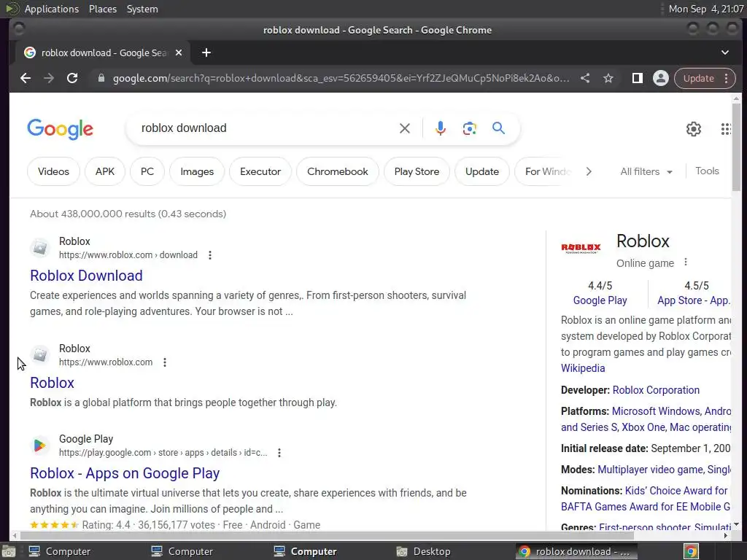
Task: Open the Kids' Choice Award link
Action: pos(676,491)
